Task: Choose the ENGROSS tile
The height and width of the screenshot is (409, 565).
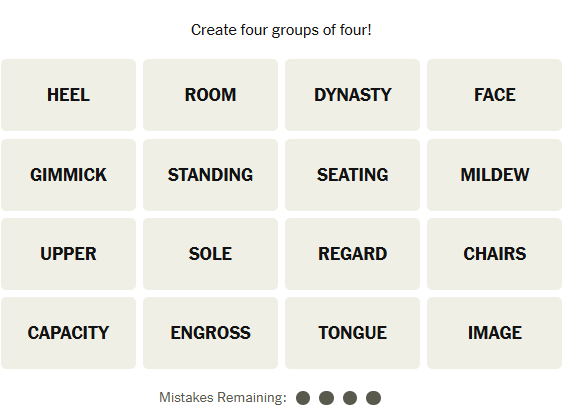Action: (210, 333)
